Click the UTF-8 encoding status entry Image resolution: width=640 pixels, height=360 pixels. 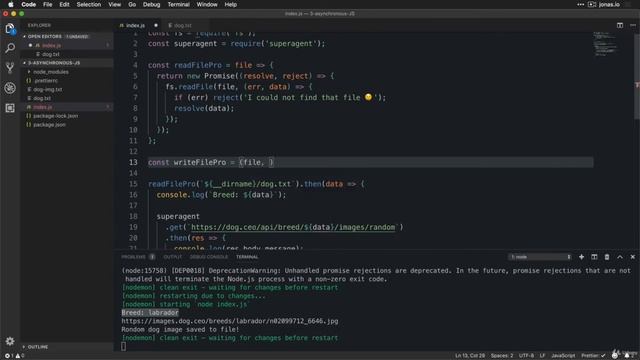(526, 356)
